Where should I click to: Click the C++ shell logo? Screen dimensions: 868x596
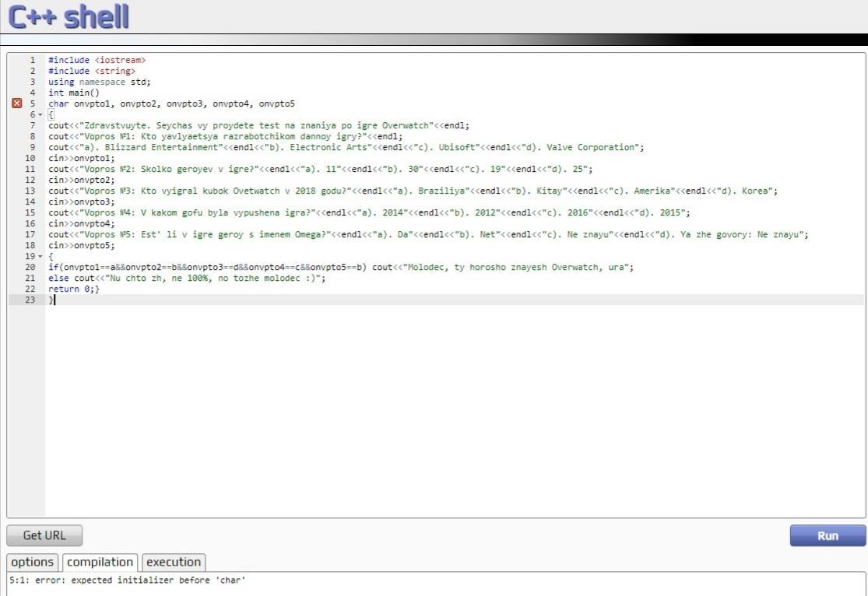point(69,16)
